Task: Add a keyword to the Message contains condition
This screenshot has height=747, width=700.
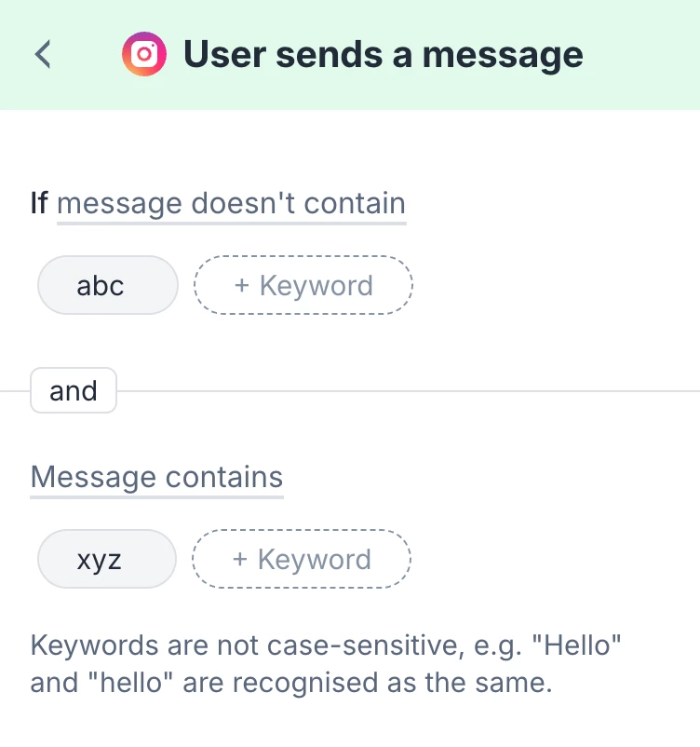Action: pyautogui.click(x=301, y=559)
